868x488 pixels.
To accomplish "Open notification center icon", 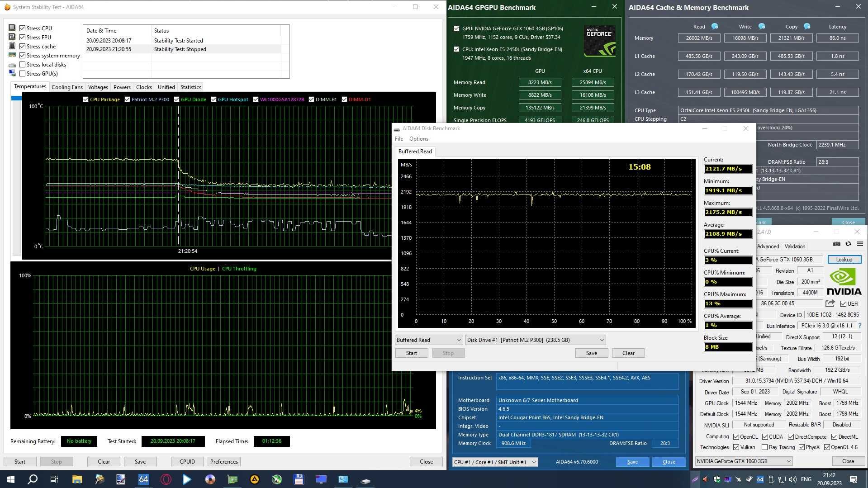I will 854,479.
